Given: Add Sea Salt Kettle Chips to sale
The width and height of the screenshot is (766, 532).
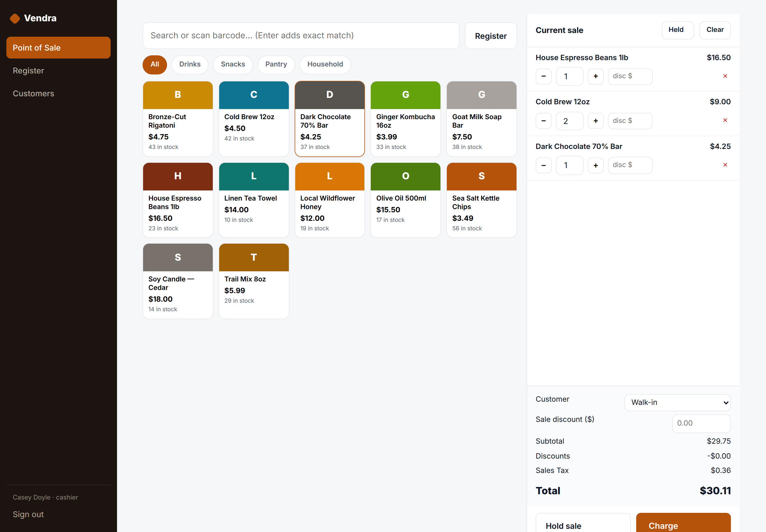Looking at the screenshot, I should (481, 200).
